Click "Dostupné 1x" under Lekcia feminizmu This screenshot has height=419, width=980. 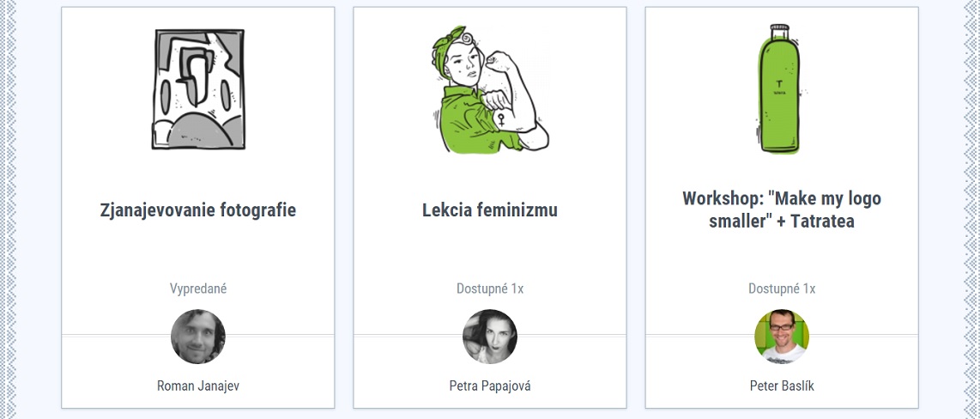pyautogui.click(x=490, y=288)
